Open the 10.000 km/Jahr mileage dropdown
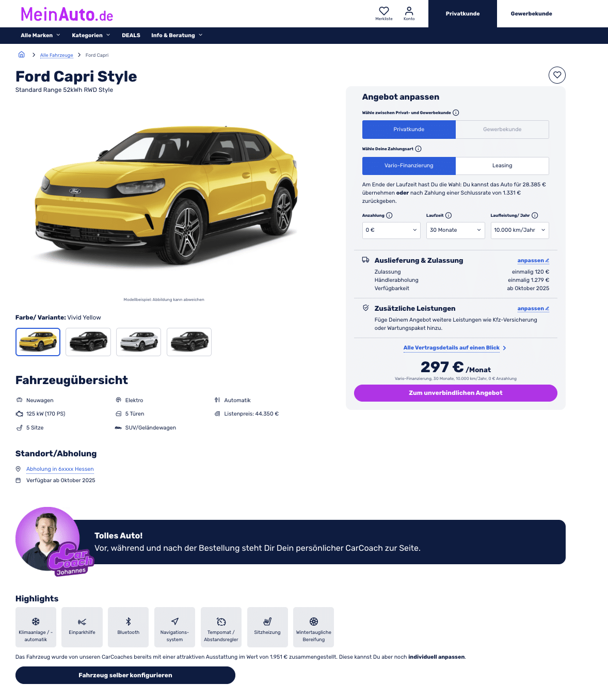The height and width of the screenshot is (700, 608). (520, 230)
